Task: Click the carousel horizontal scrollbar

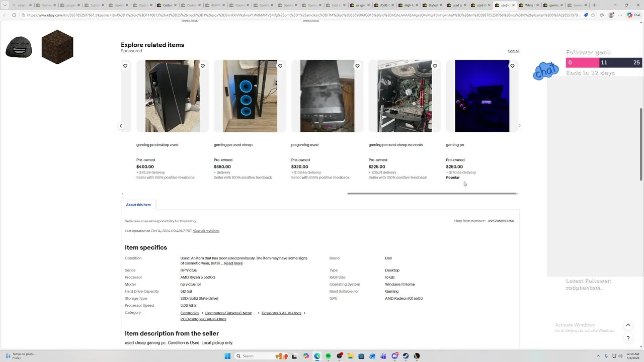Action: tap(432, 194)
